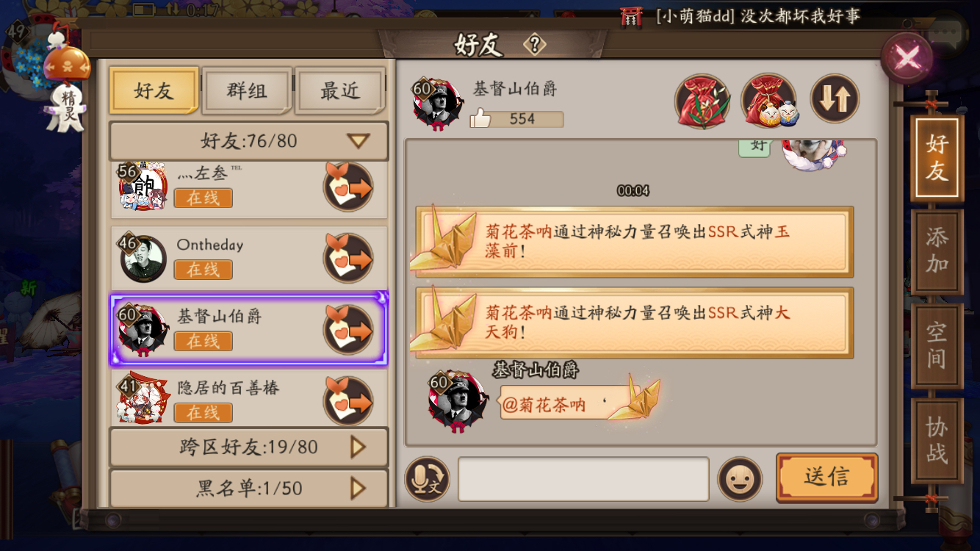The image size is (980, 551).
Task: Collapse the 好友:76/80 list
Action: coord(248,141)
